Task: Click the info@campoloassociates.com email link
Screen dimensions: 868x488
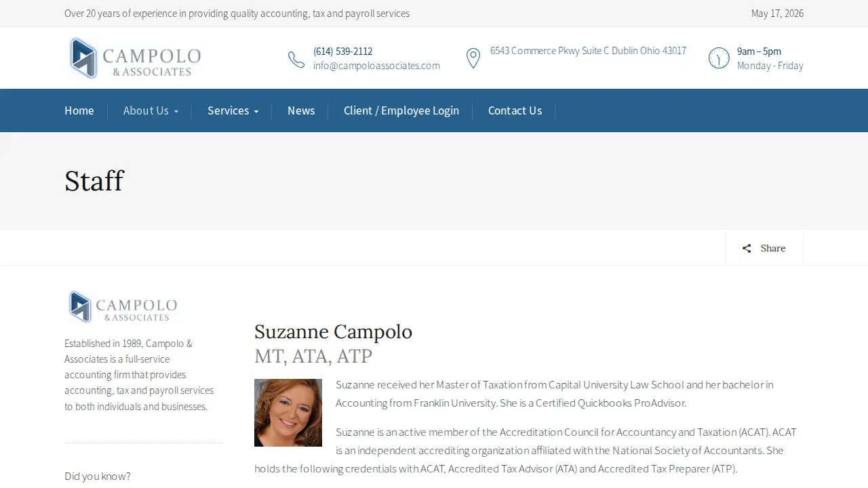Action: (376, 66)
